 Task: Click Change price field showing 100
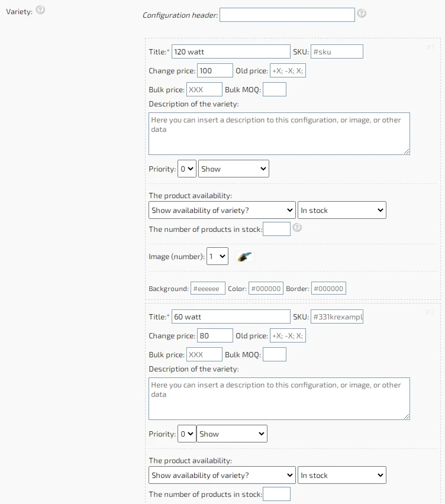215,70
